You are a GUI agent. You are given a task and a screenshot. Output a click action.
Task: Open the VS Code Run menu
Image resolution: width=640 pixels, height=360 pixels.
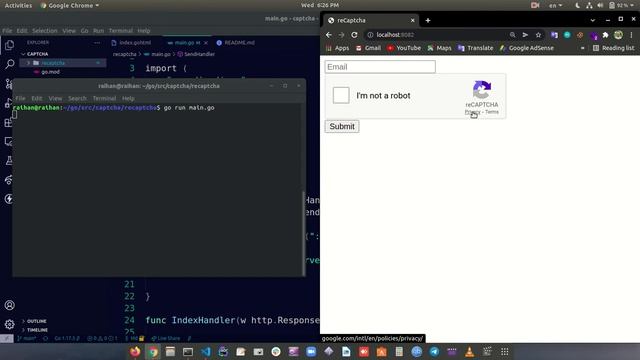pos(98,31)
